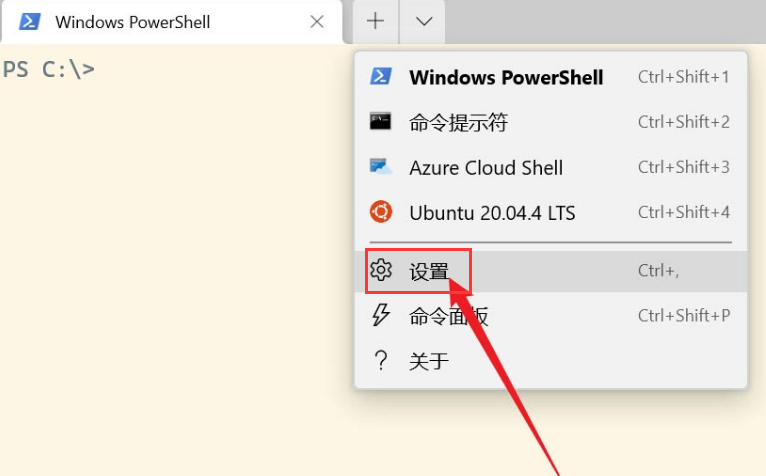This screenshot has width=766, height=476.
Task: Launch Azure Cloud Shell profile
Action: (486, 168)
